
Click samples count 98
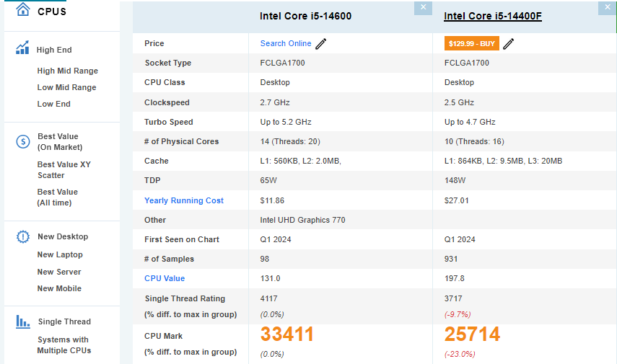[x=264, y=259]
